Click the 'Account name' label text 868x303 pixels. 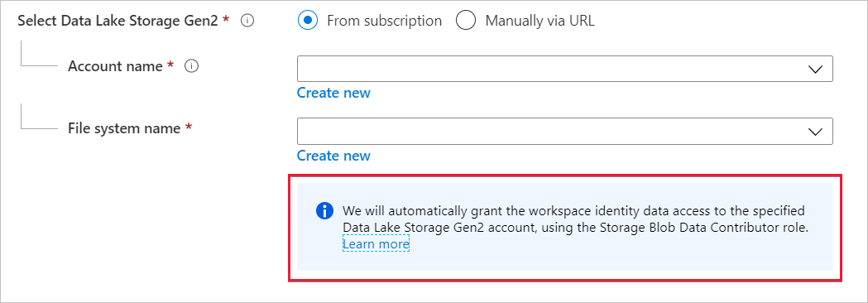tap(115, 66)
